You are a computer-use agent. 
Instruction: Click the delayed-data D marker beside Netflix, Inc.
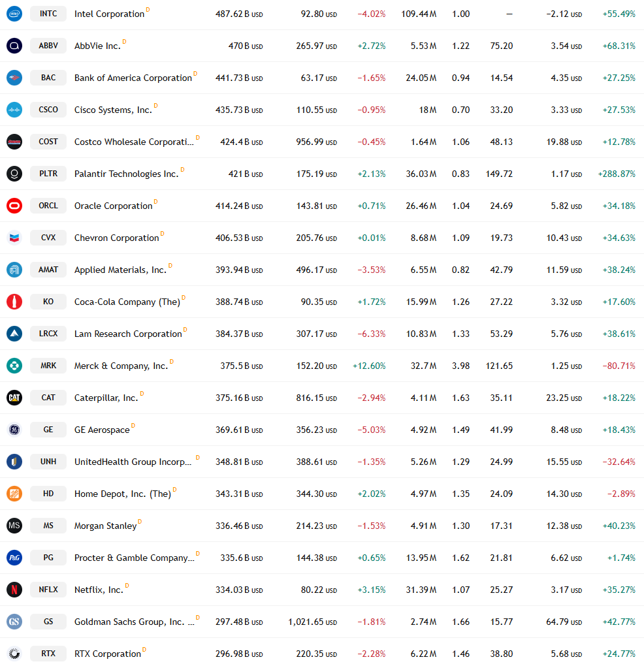127,585
